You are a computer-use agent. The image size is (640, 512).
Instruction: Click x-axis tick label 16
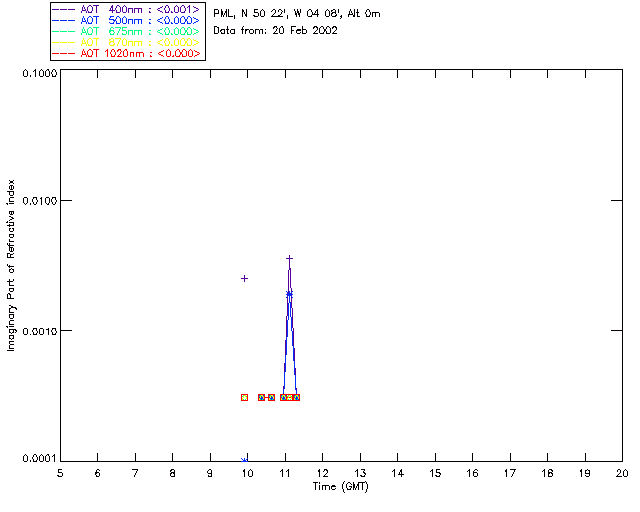[473, 473]
